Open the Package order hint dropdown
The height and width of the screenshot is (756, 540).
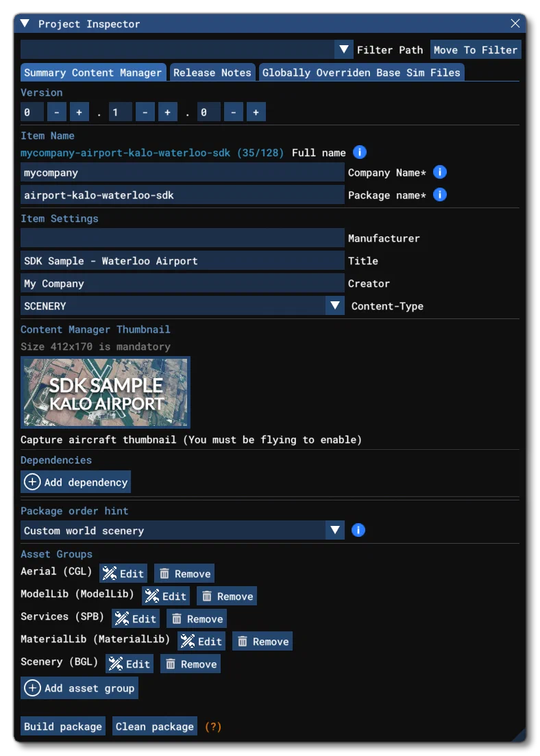(182, 530)
